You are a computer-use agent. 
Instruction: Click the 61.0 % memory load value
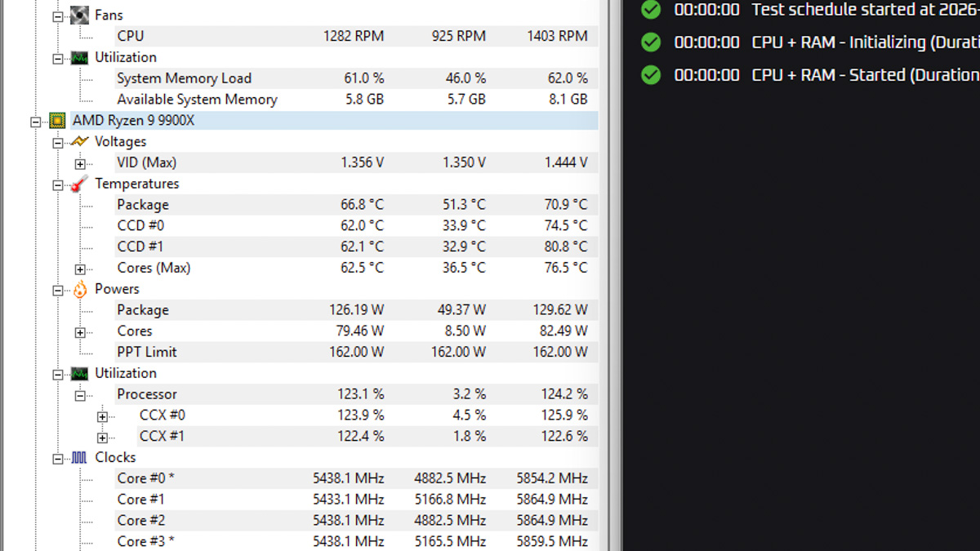tap(364, 78)
